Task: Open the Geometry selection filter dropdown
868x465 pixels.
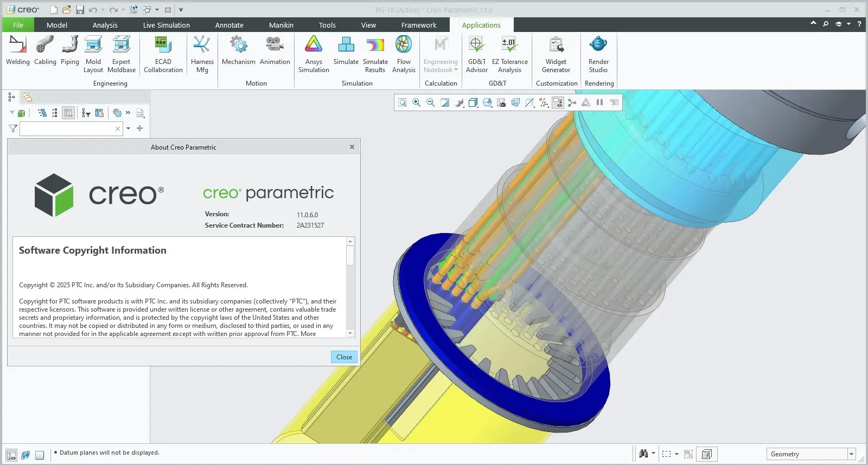Action: pyautogui.click(x=851, y=454)
